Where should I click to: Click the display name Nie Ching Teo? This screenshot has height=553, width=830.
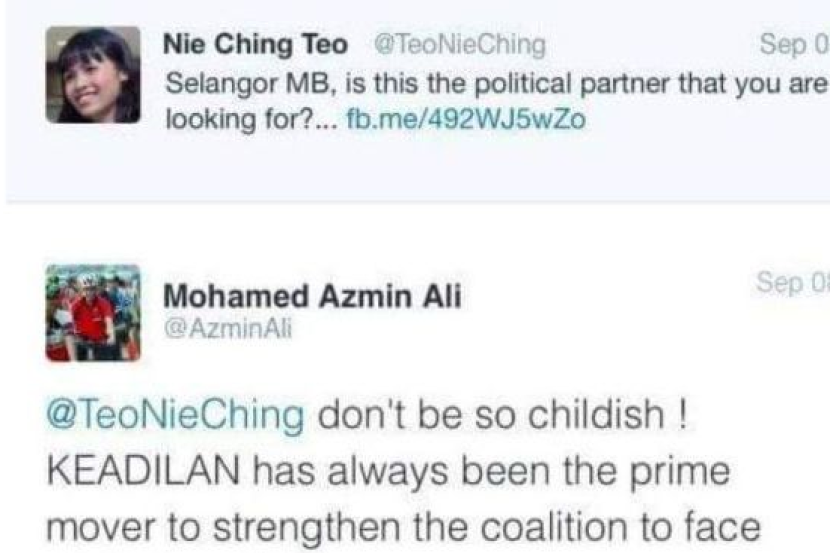tap(254, 43)
